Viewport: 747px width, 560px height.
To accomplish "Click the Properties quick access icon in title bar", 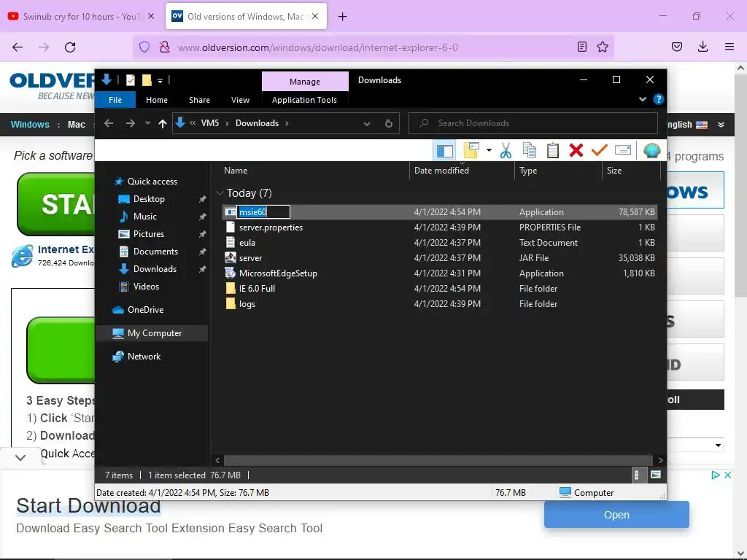I will [x=130, y=80].
